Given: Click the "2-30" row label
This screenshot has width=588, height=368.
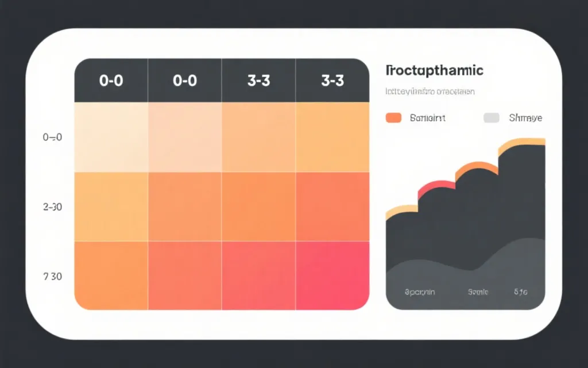Looking at the screenshot, I should pyautogui.click(x=52, y=207).
